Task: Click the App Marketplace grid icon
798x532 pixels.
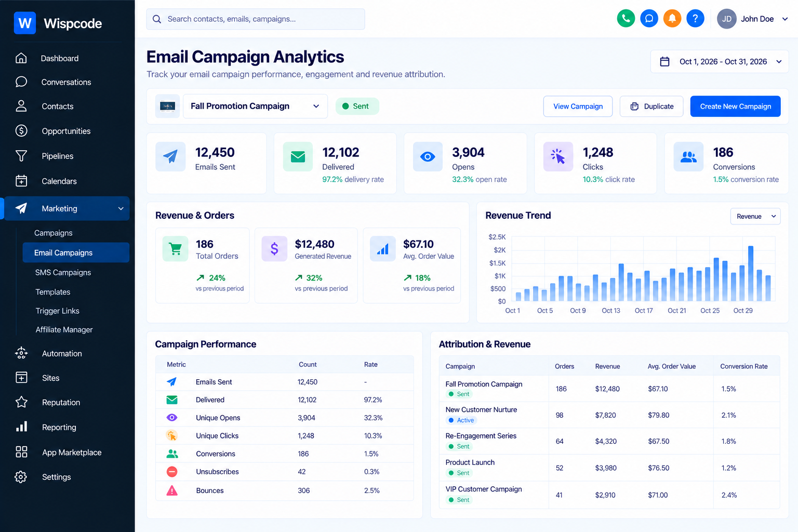Action: tap(21, 452)
